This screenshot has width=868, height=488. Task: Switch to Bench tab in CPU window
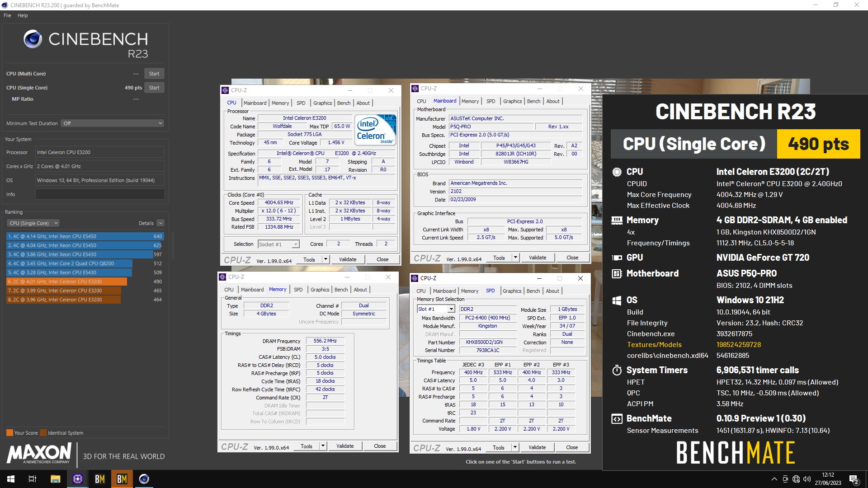point(344,103)
